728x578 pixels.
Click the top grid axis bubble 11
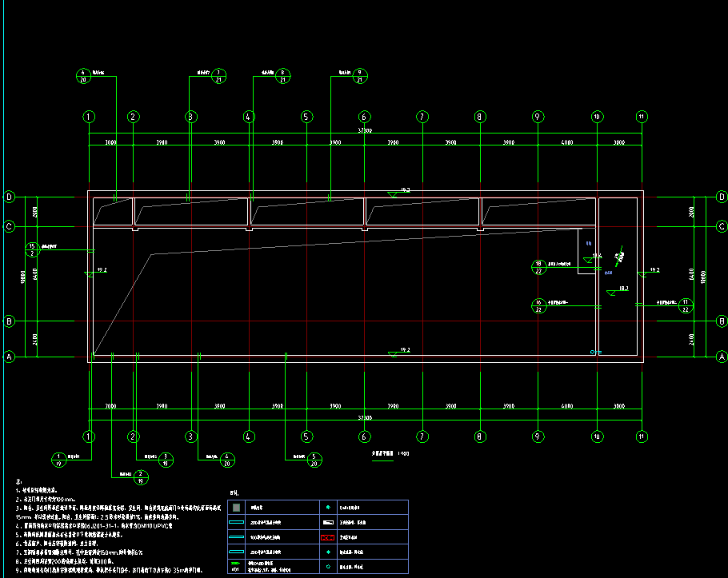pos(641,117)
